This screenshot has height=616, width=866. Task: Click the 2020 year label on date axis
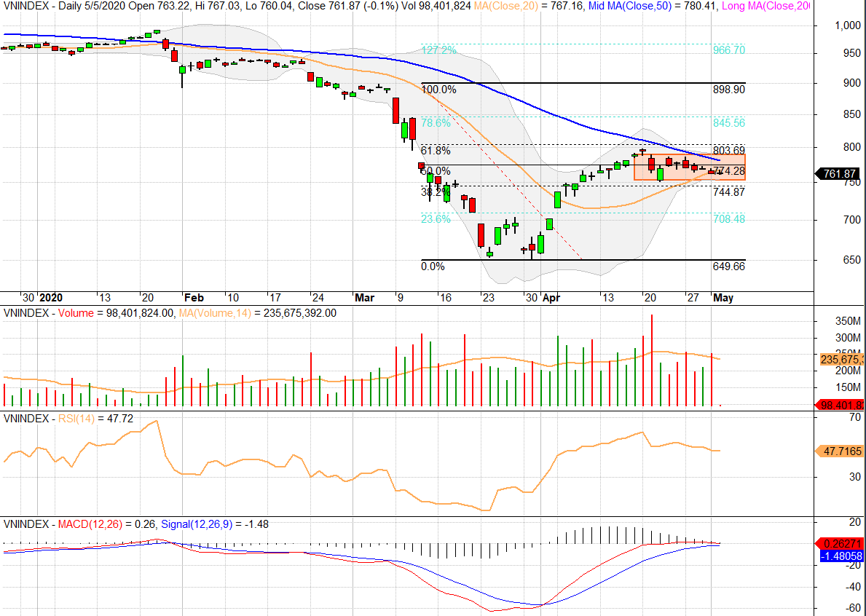52,298
